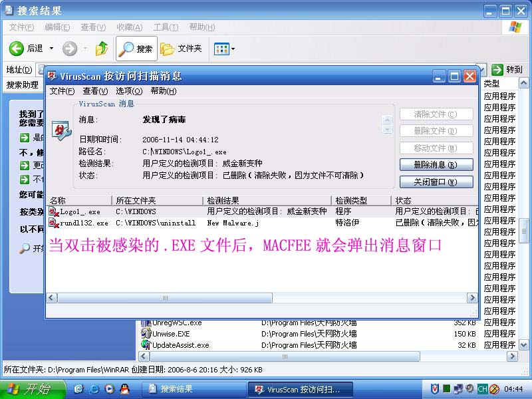Click the results list's vertical scroll down arrow
The height and width of the screenshot is (399, 532).
523,345
